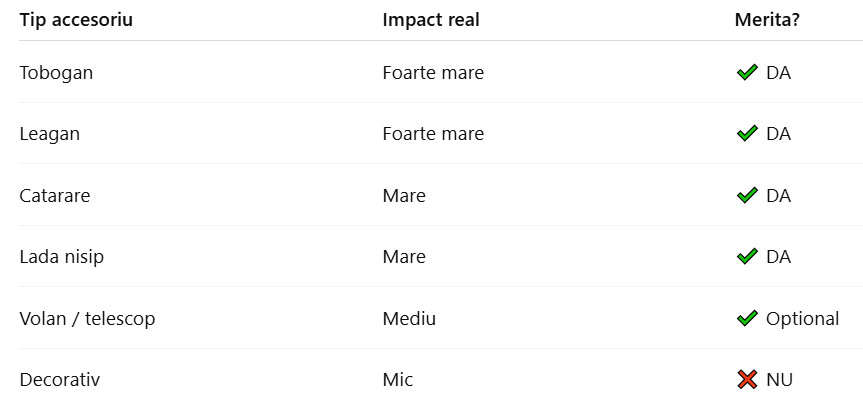Click the Mediu impact value
Viewport: 863px width, 405px height.
[x=409, y=319]
